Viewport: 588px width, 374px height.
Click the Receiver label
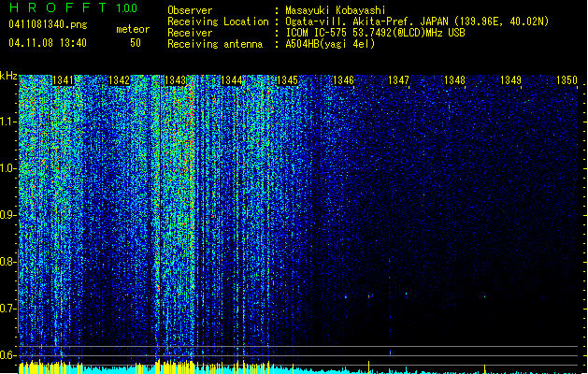190,33
